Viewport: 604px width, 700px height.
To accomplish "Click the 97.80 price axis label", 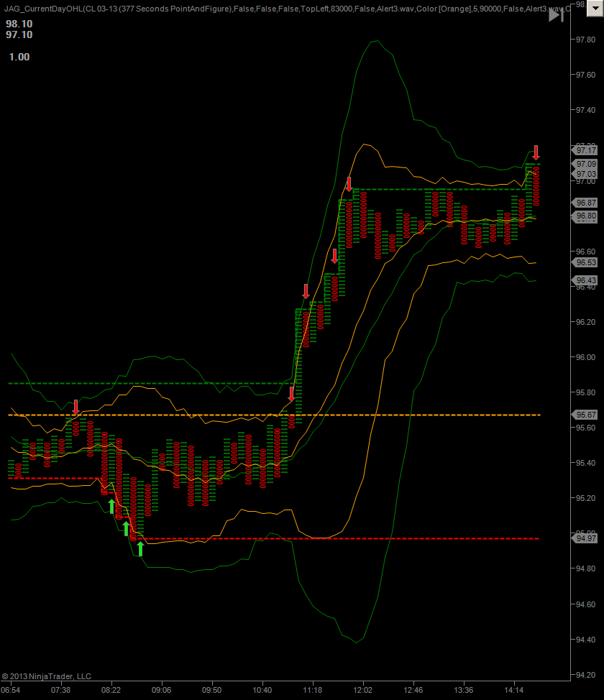I will point(585,40).
